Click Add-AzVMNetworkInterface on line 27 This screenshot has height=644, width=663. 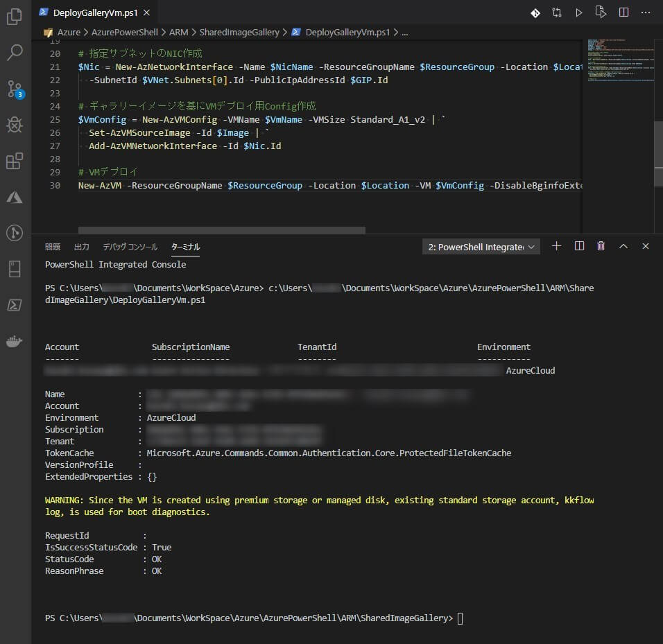pos(153,146)
